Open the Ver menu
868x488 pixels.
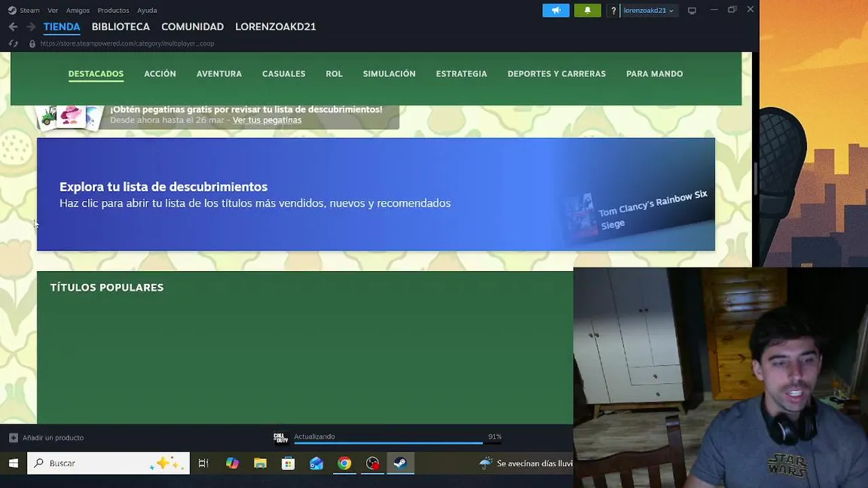(53, 10)
